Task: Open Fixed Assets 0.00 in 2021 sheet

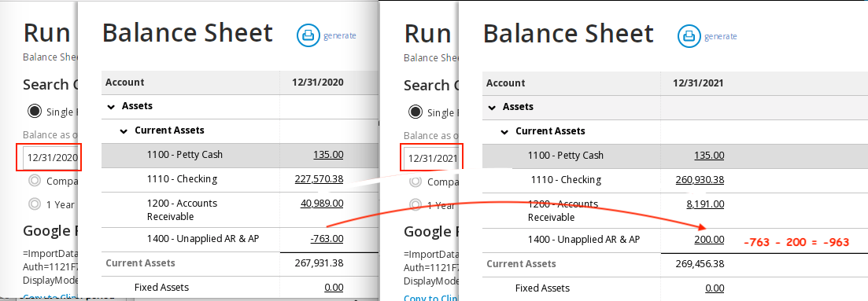Action: point(715,288)
